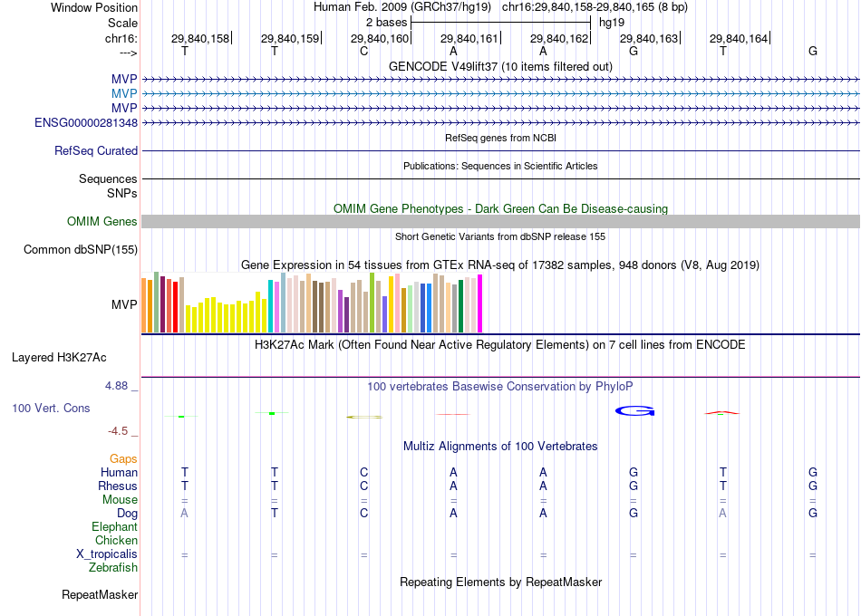This screenshot has height=616, width=861.
Task: Click the MVP label beside GTEx bars
Action: click(x=124, y=304)
